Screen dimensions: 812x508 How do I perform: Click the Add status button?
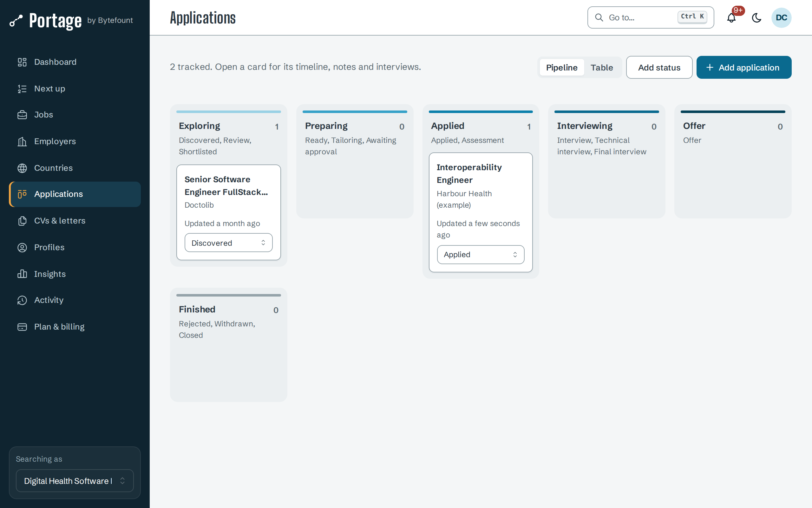[x=659, y=68]
